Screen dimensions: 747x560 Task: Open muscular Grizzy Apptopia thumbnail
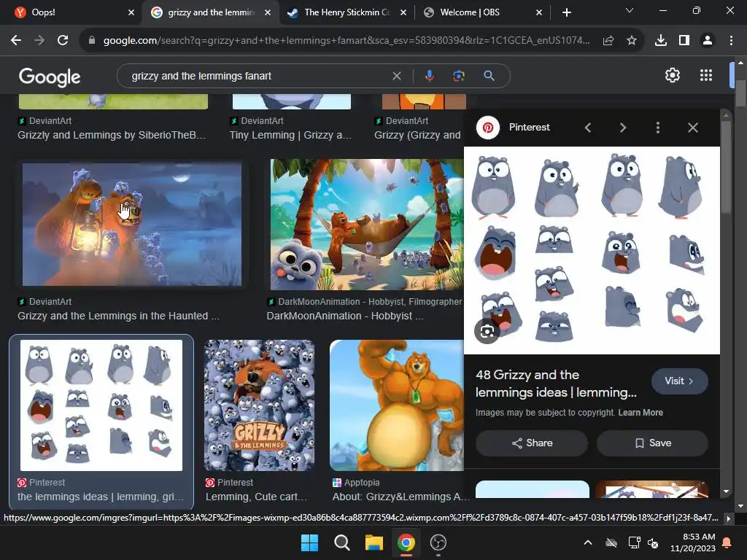pos(396,405)
